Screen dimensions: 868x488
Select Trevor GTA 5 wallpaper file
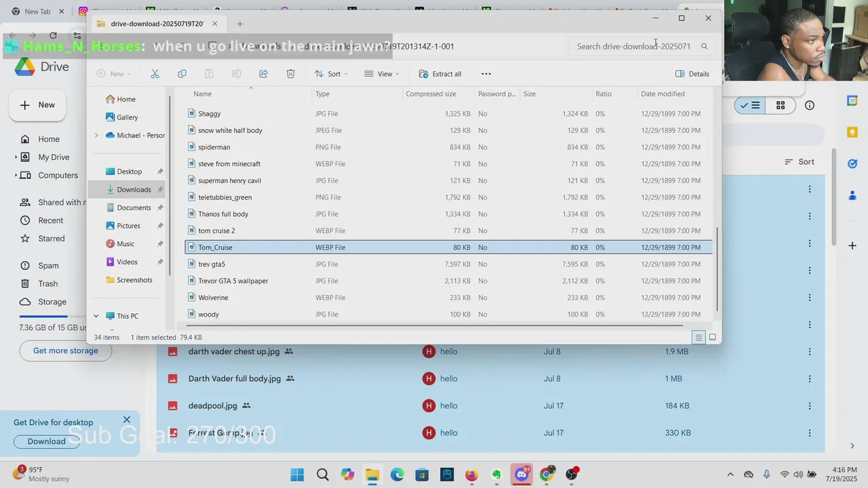coord(448,281)
